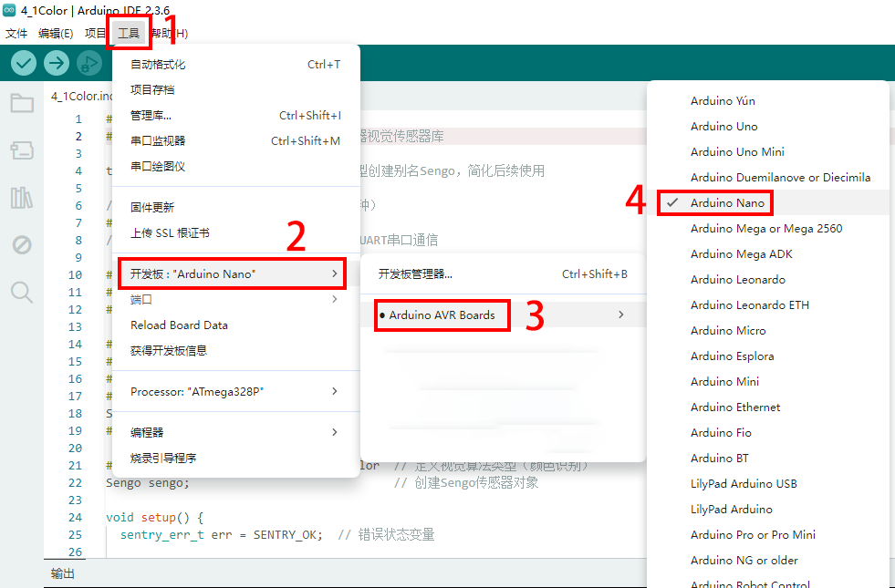Open the Library Manager sidebar icon
This screenshot has width=895, height=588.
coord(22,198)
